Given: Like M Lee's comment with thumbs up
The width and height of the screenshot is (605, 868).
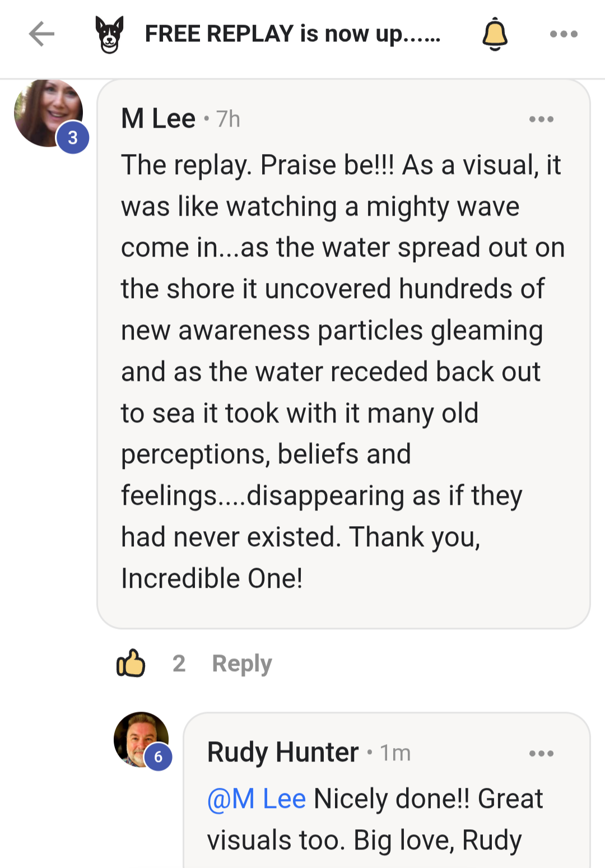Looking at the screenshot, I should (131, 663).
